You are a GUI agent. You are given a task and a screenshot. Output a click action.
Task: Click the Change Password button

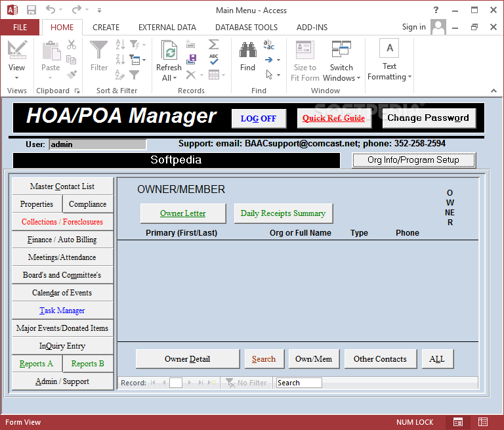pyautogui.click(x=429, y=118)
